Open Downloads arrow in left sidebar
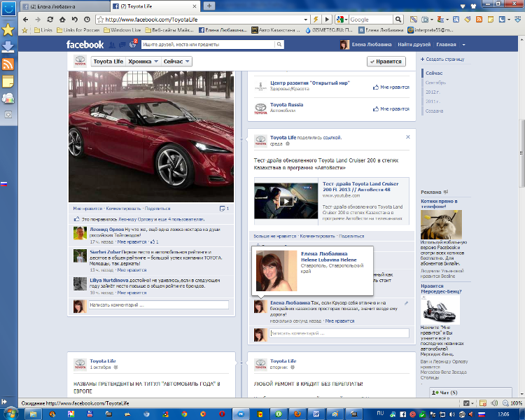 [8, 47]
